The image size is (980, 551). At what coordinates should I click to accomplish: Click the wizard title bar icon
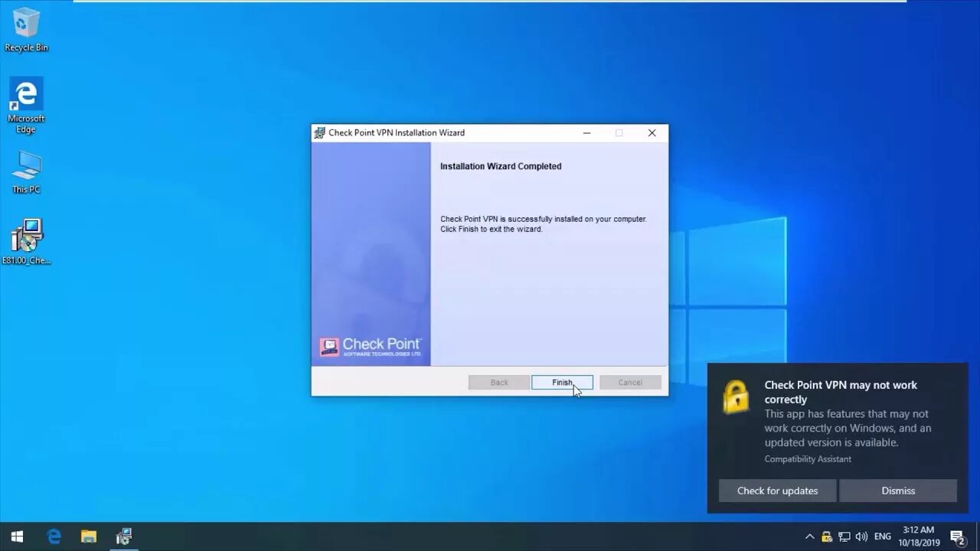point(320,132)
